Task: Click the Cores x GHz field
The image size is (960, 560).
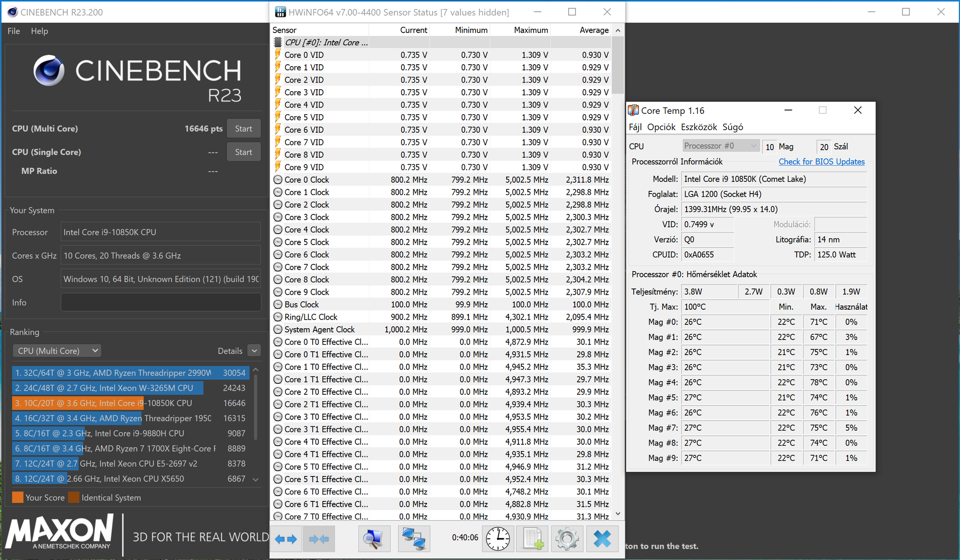Action: click(161, 256)
